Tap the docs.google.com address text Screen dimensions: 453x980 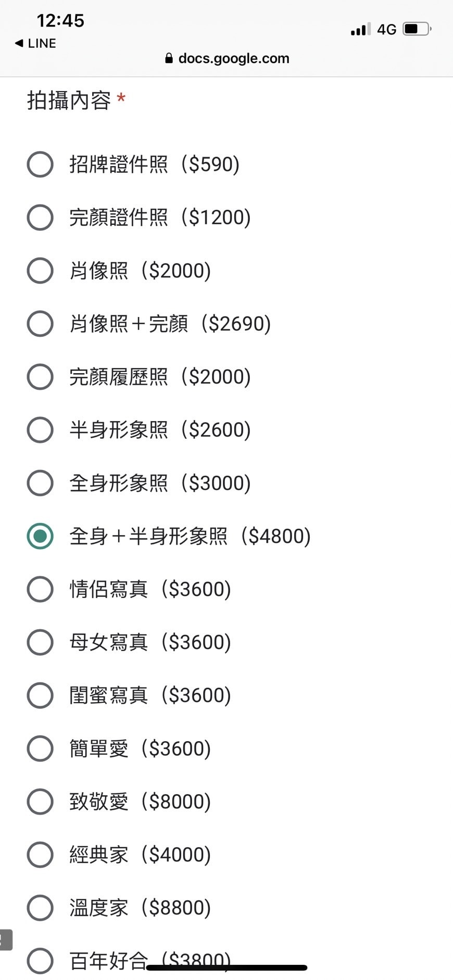click(234, 58)
